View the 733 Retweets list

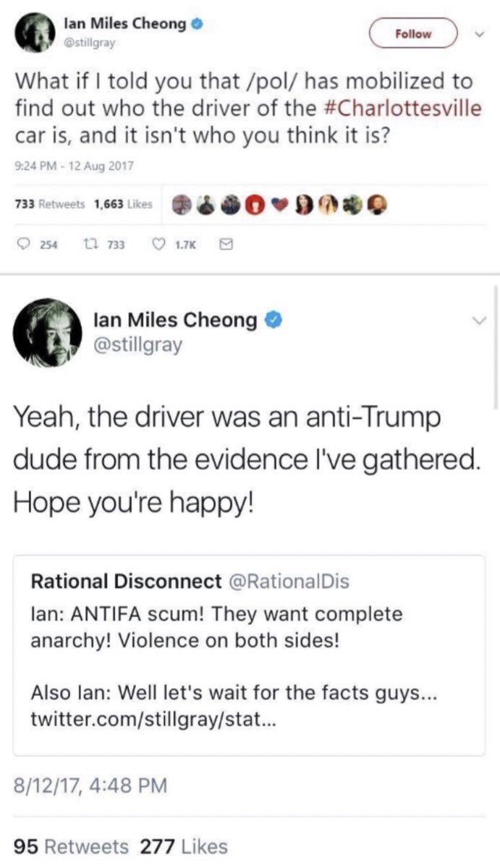50,204
